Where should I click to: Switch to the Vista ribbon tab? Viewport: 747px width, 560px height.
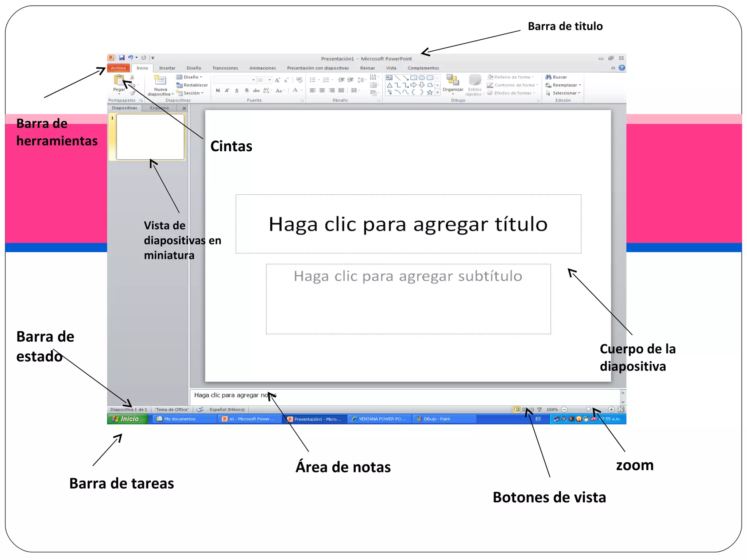391,68
